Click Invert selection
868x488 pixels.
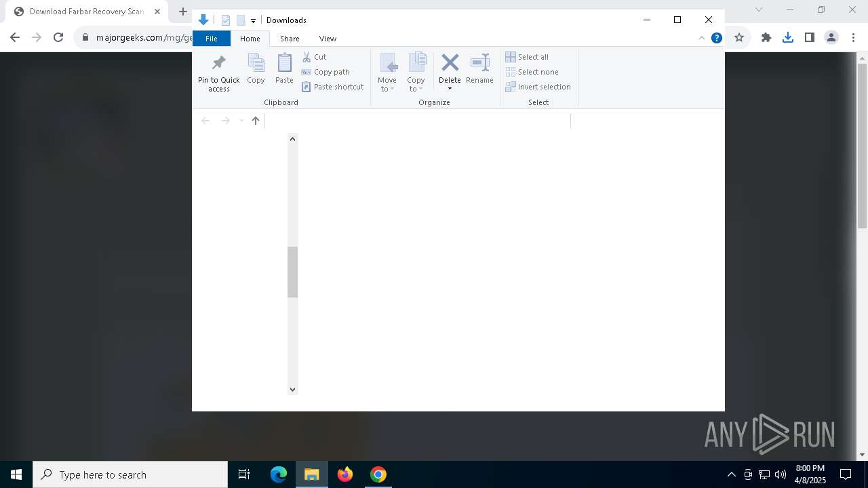tap(538, 87)
